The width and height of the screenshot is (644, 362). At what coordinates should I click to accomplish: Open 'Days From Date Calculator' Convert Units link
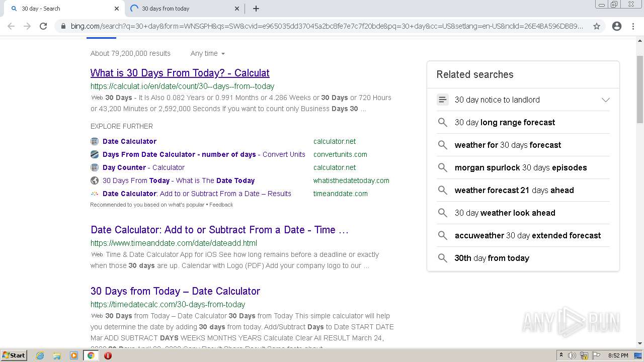coord(204,154)
